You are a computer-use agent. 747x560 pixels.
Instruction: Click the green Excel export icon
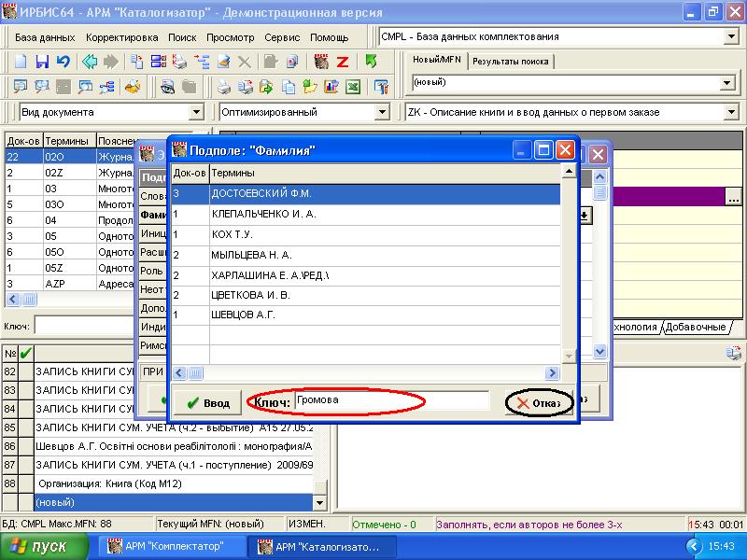click(354, 87)
